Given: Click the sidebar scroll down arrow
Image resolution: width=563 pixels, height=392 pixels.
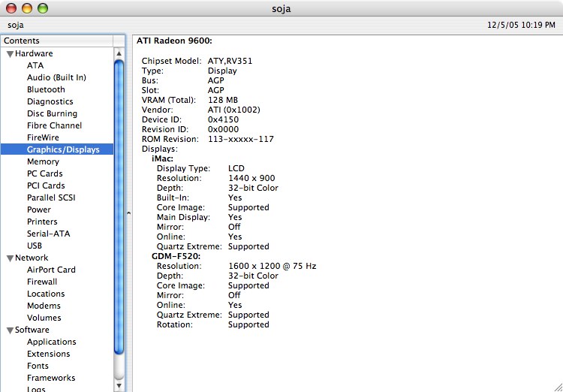Looking at the screenshot, I should click(x=119, y=386).
